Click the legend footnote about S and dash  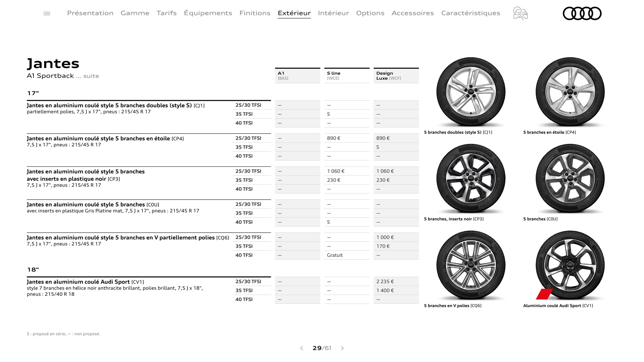click(x=63, y=334)
